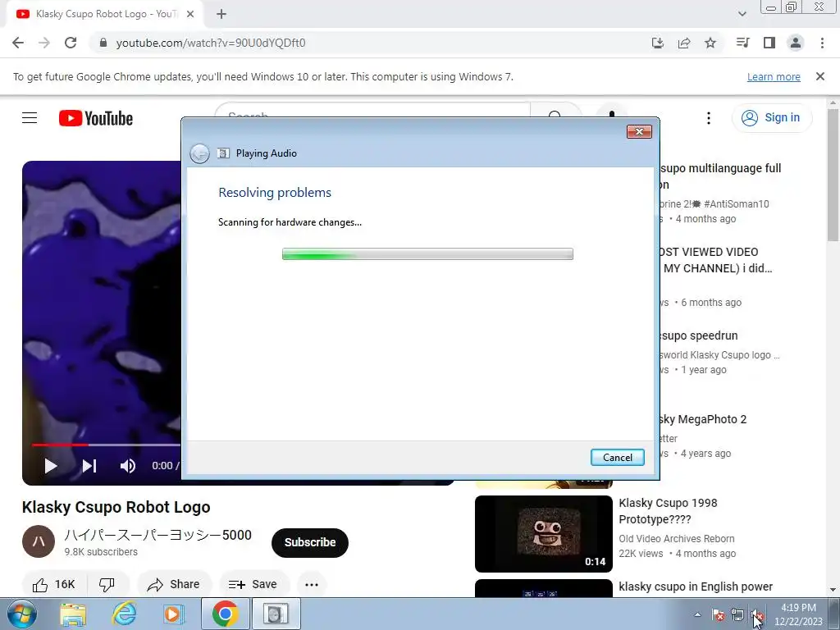The height and width of the screenshot is (630, 840).
Task: Dislike the video
Action: click(107, 584)
